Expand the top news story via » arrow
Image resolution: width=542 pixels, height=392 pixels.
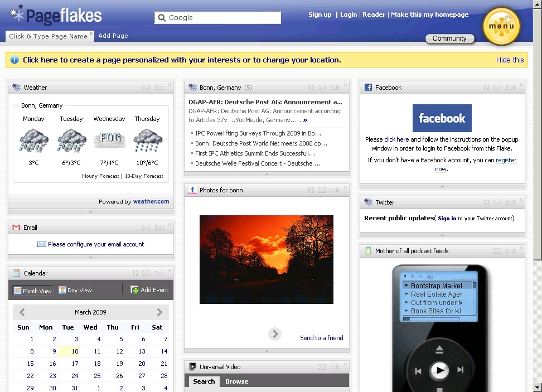point(305,120)
